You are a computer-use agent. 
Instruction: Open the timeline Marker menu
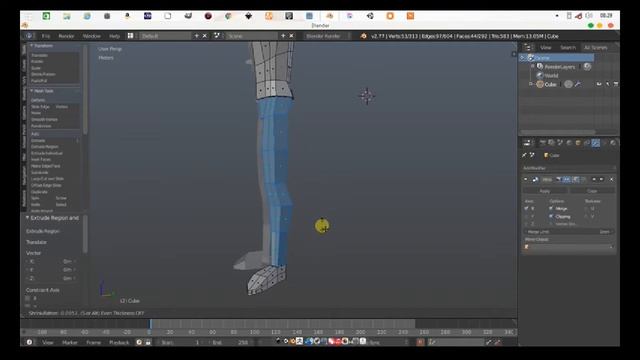coord(69,342)
